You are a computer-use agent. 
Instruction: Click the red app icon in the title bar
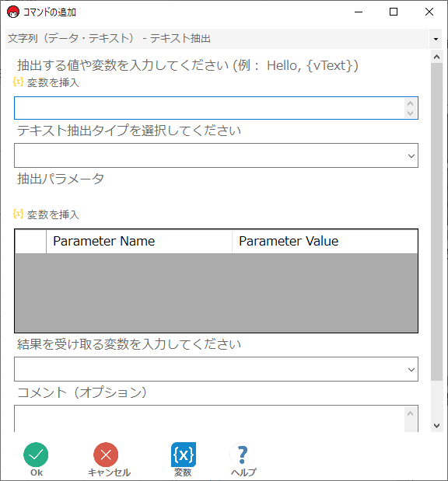pos(13,12)
